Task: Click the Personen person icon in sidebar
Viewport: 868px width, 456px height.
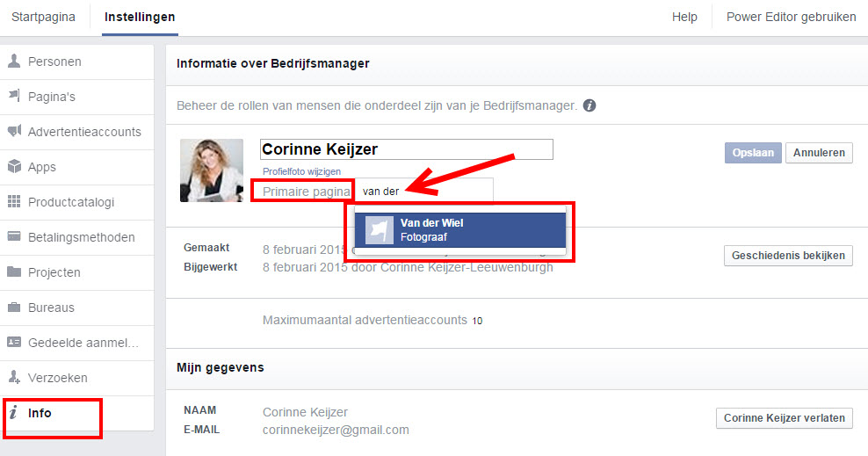Action: (x=14, y=61)
